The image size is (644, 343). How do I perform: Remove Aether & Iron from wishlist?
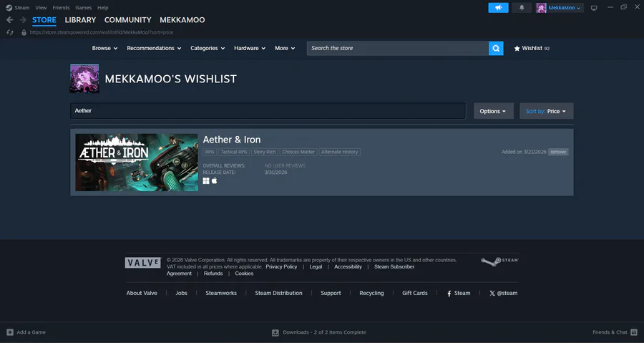pyautogui.click(x=558, y=152)
